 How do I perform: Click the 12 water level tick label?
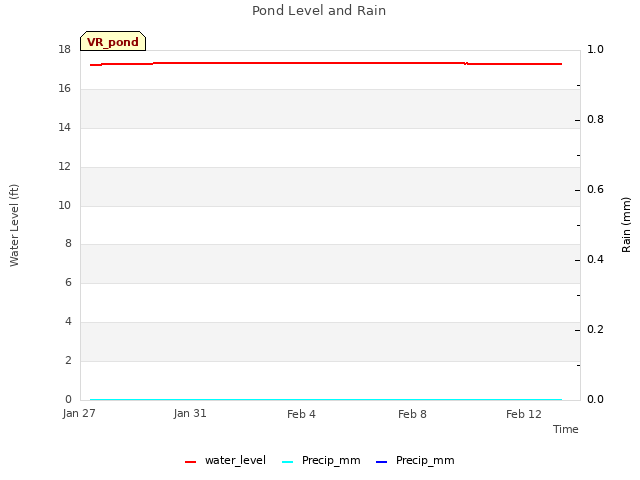[x=64, y=166]
